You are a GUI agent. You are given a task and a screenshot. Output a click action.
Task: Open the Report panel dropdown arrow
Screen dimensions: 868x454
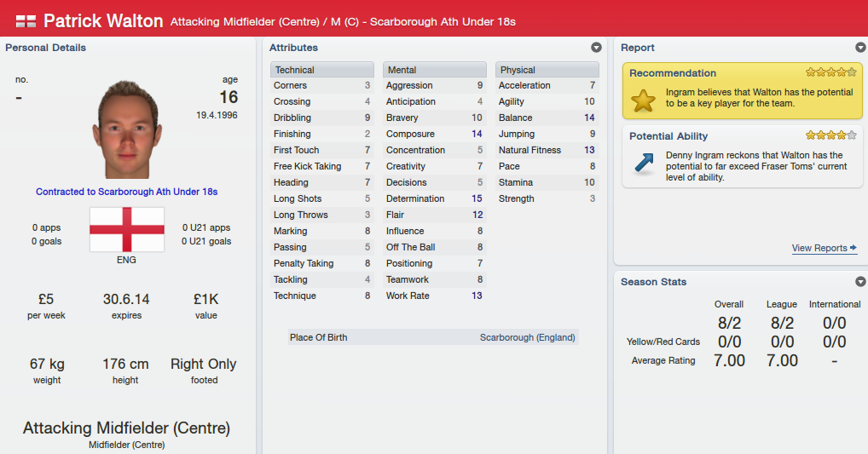click(x=861, y=48)
